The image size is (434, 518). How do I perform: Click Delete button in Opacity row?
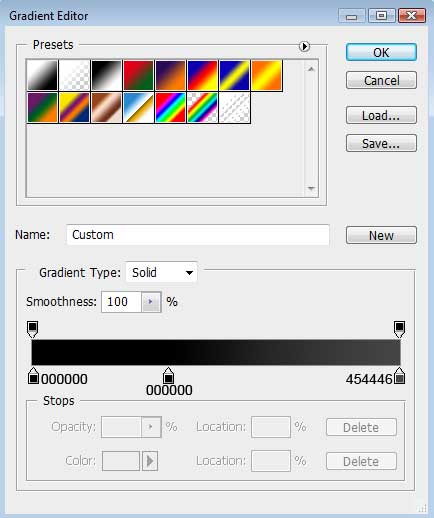361,427
